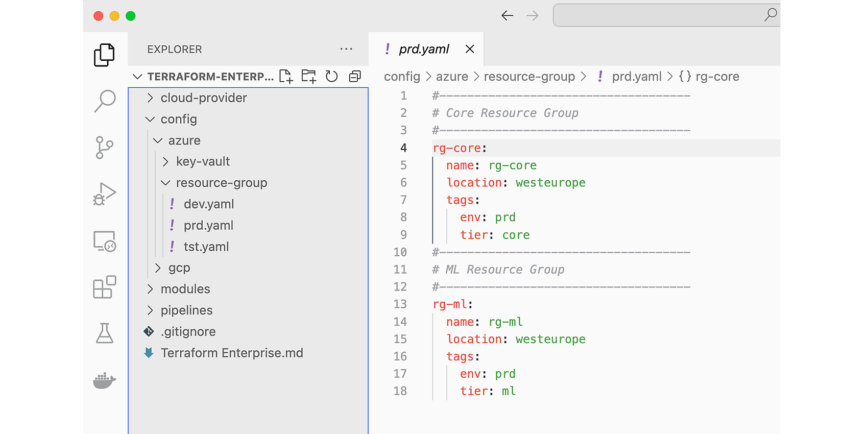Click line number 13 in the gutter
Screen dimensions: 868x434
(x=400, y=304)
